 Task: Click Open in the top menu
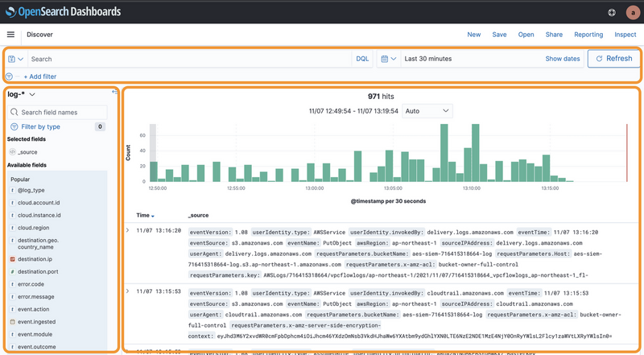tap(526, 35)
